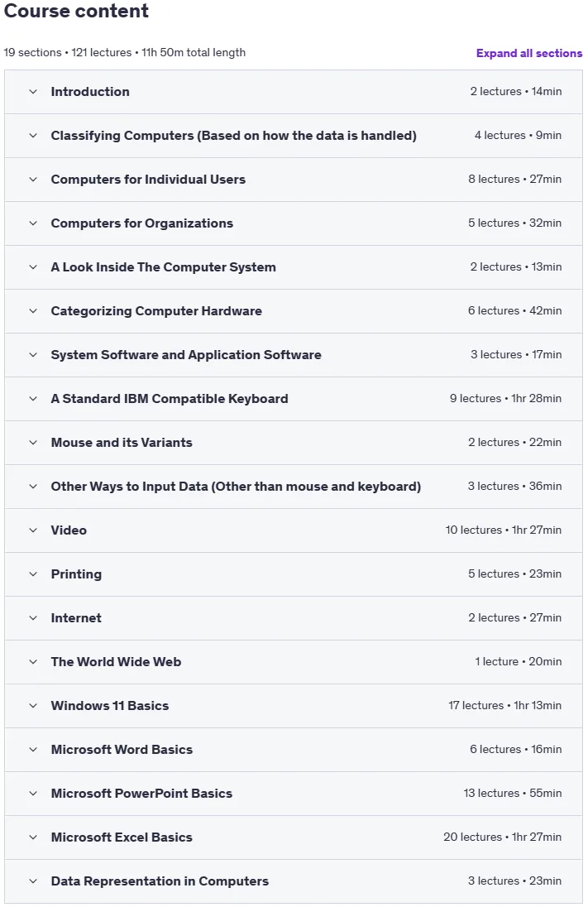The width and height of the screenshot is (588, 907).
Task: Open the Microsoft Word Basics section
Action: click(122, 750)
